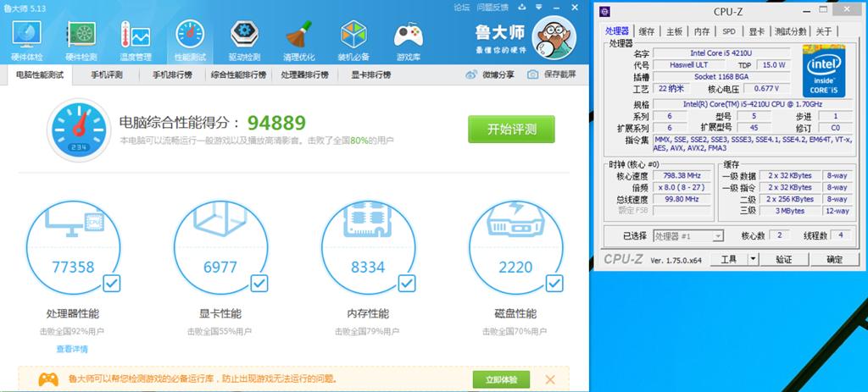This screenshot has width=868, height=392.
Task: Click the CPU-Z window app icon
Action: coord(605,12)
